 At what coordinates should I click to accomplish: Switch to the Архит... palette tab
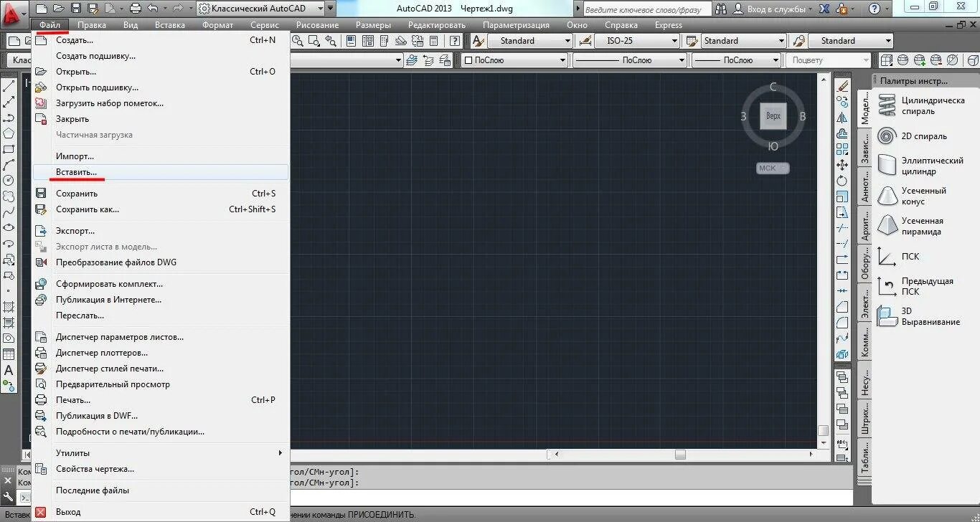coord(865,225)
